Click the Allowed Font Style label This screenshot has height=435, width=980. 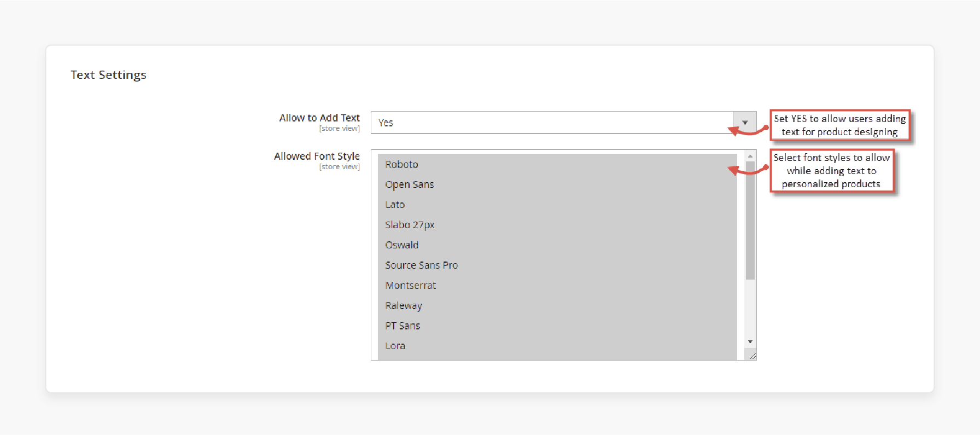click(317, 156)
